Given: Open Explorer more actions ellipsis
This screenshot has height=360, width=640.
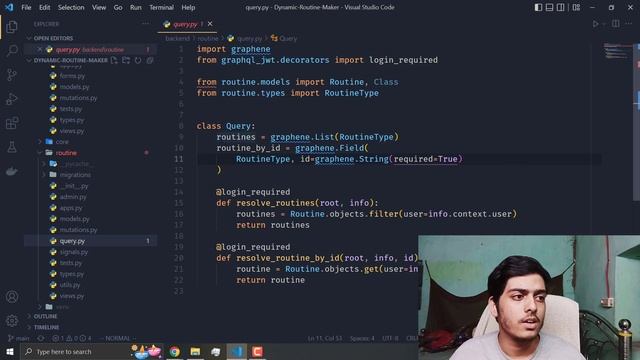Looking at the screenshot, I should coord(145,24).
